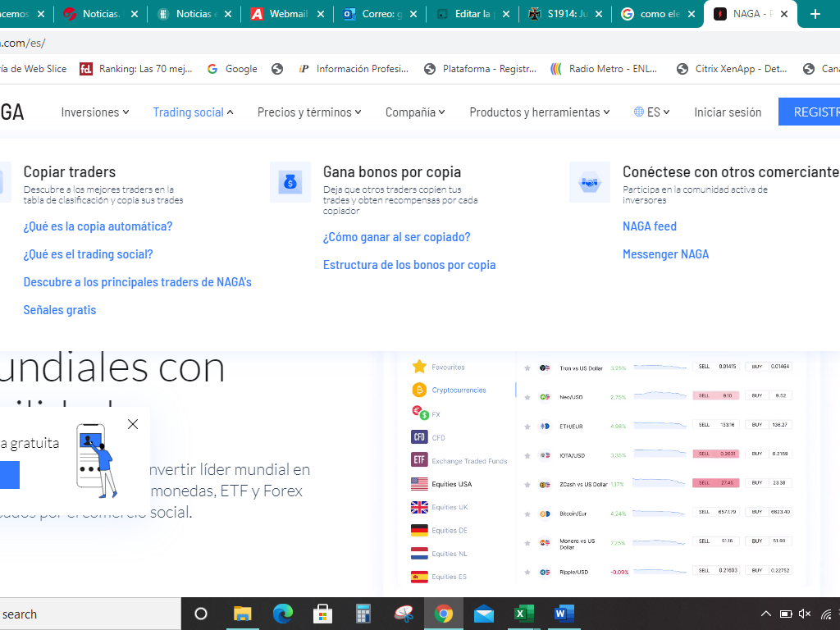Switch to Chrome in the taskbar
The width and height of the screenshot is (840, 630).
(444, 614)
